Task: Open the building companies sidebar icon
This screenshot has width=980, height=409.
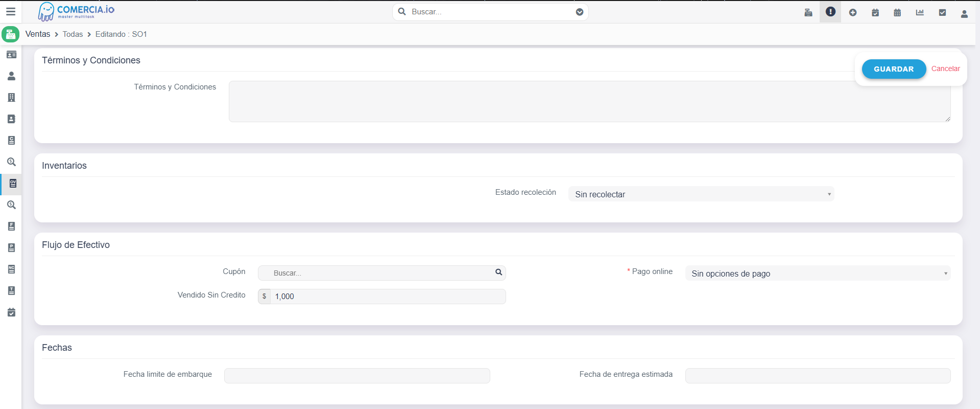Action: 11,98
